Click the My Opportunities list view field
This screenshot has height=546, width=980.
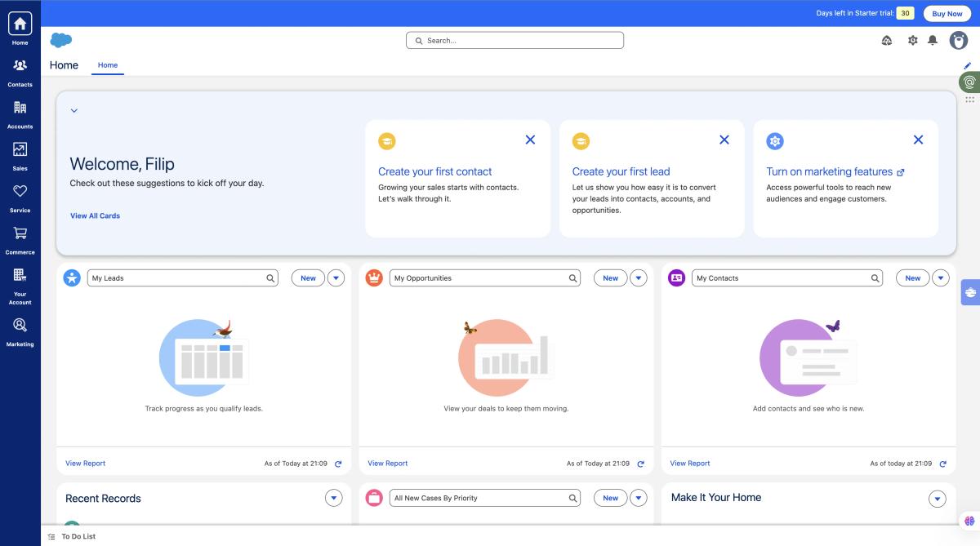(x=485, y=278)
